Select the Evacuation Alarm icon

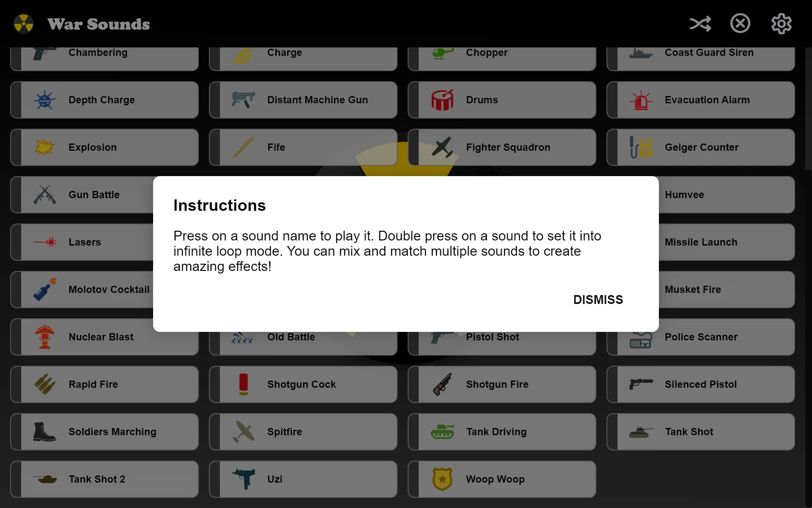click(641, 99)
